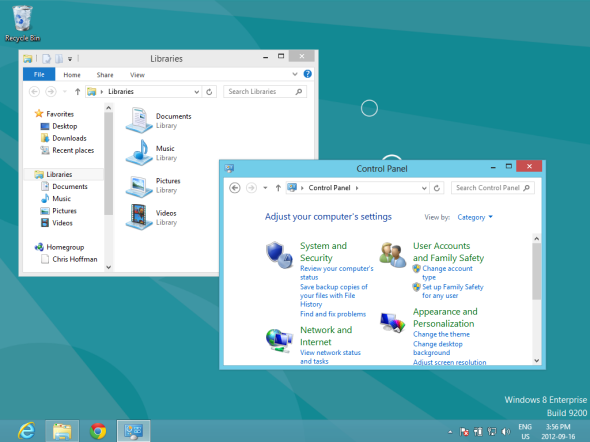Click the New folder quick access icon
This screenshot has width=590, height=442.
(59, 59)
